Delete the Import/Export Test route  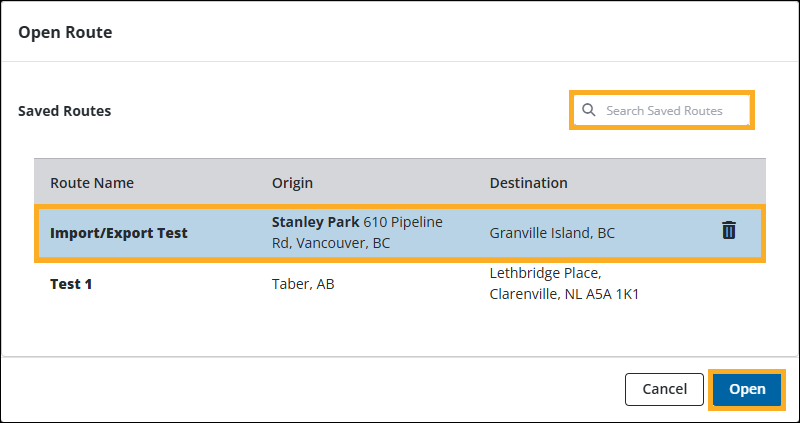pyautogui.click(x=729, y=231)
